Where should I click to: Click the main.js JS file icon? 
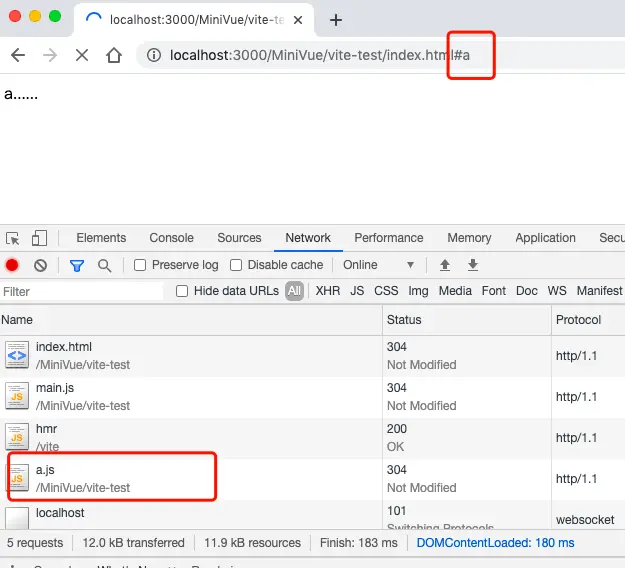(x=17, y=396)
